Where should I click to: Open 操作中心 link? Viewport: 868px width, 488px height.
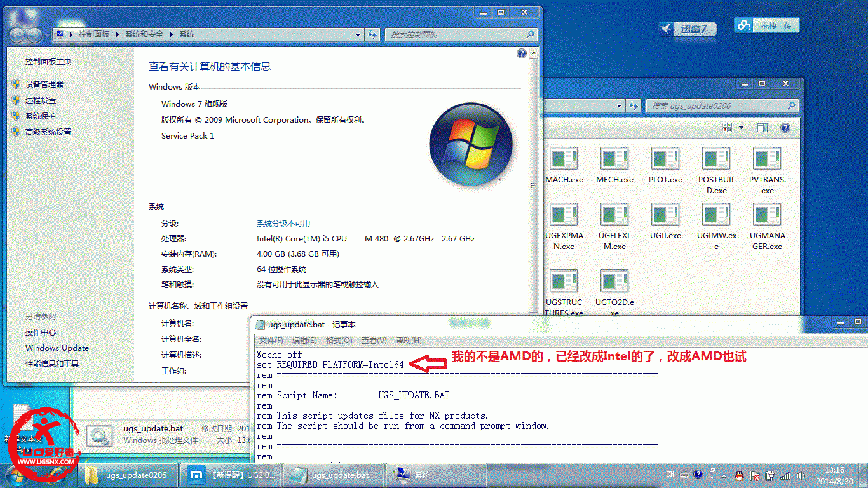[x=41, y=332]
